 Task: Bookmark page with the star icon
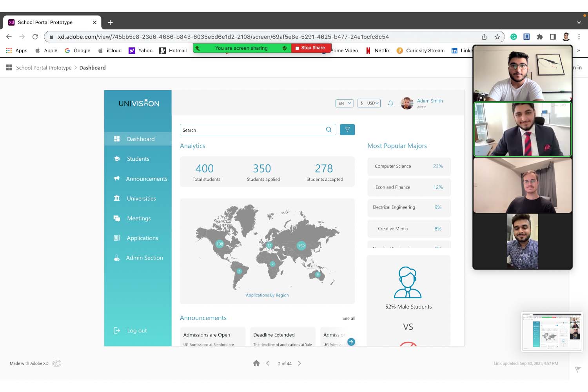point(497,37)
